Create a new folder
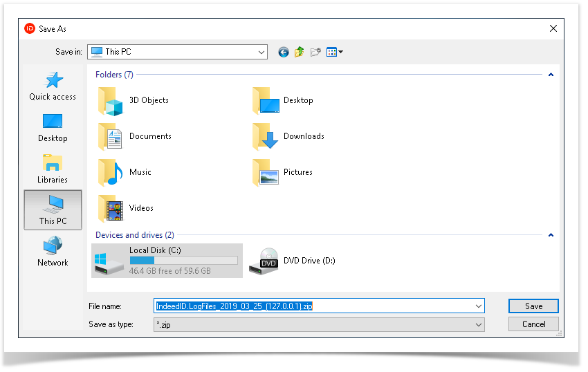 point(315,52)
